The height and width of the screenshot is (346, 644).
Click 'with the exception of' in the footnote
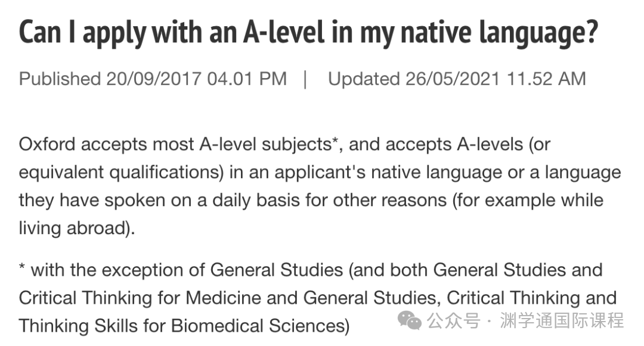pyautogui.click(x=117, y=270)
